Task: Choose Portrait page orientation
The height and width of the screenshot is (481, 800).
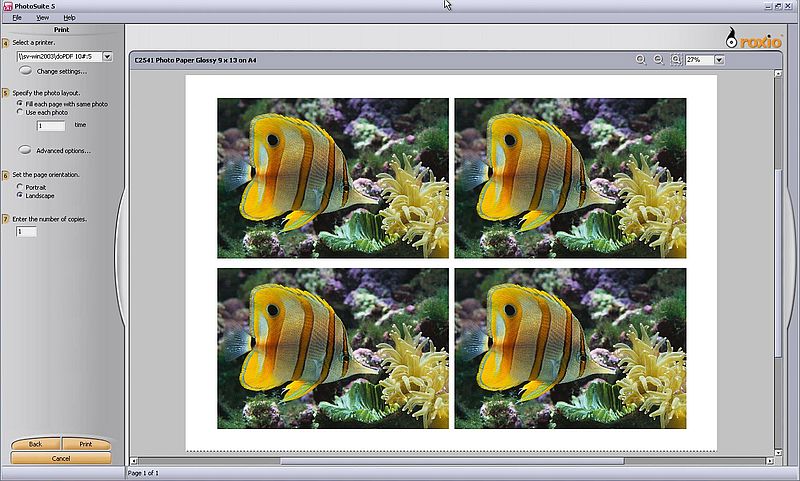Action: [x=20, y=187]
